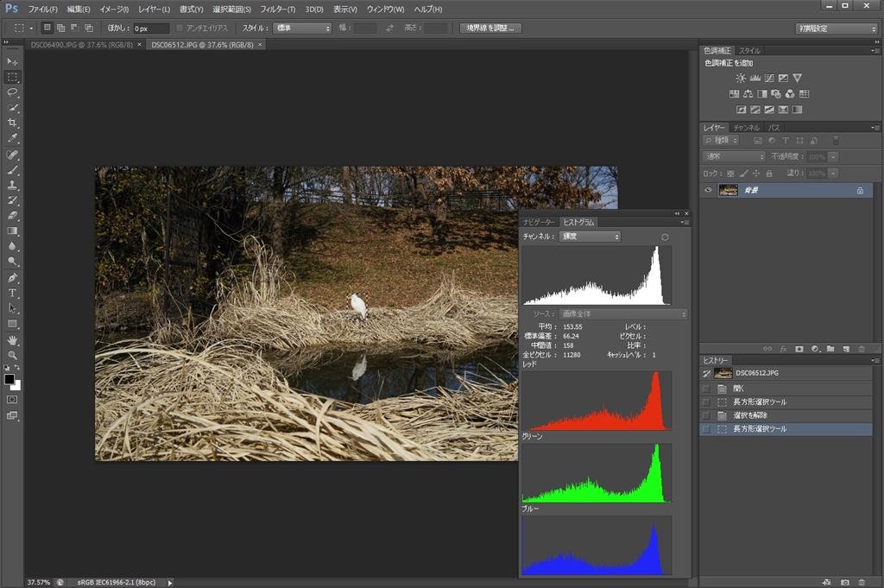Open the 初期設定 workspace dropdown

pyautogui.click(x=836, y=28)
